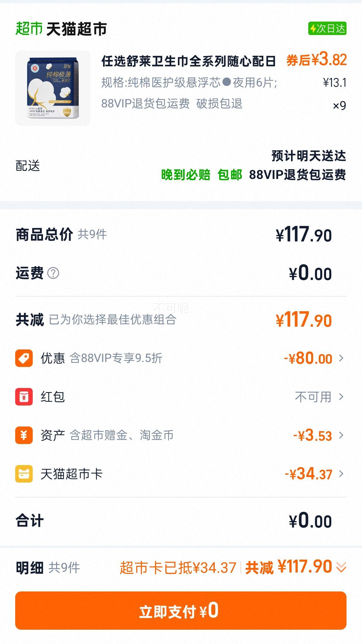Collapse the 明细 double-chevron at bottom
Image resolution: width=362 pixels, height=644 pixels.
click(x=341, y=568)
